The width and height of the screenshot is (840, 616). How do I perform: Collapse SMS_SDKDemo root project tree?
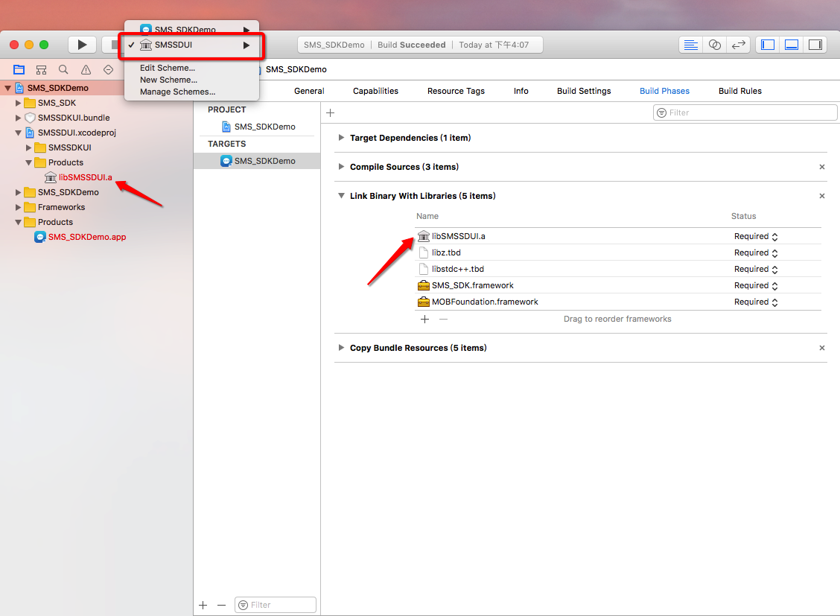pyautogui.click(x=8, y=88)
